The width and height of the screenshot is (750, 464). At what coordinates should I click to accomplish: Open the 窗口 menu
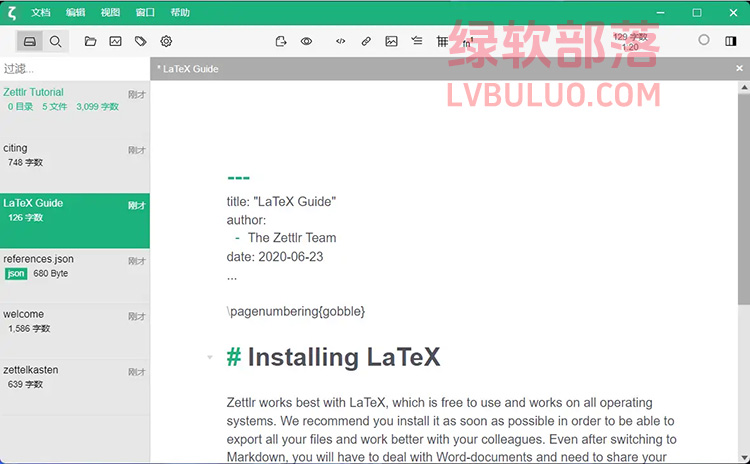click(x=145, y=12)
